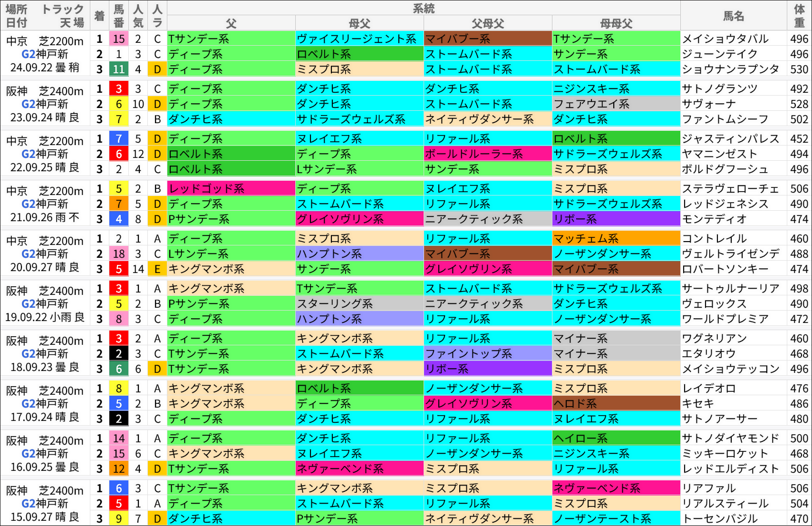Click horse name ミッキーロケット
Screen dimensions: 812x526
(725, 454)
